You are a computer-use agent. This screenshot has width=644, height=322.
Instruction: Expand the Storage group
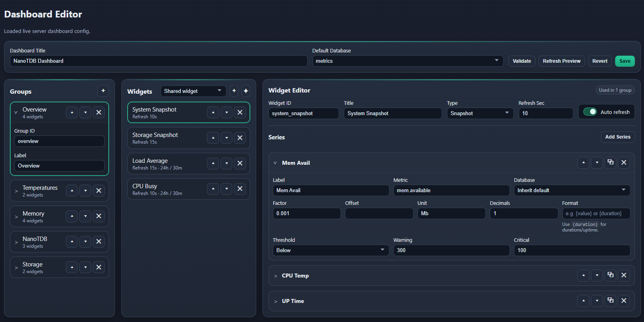pos(16,268)
